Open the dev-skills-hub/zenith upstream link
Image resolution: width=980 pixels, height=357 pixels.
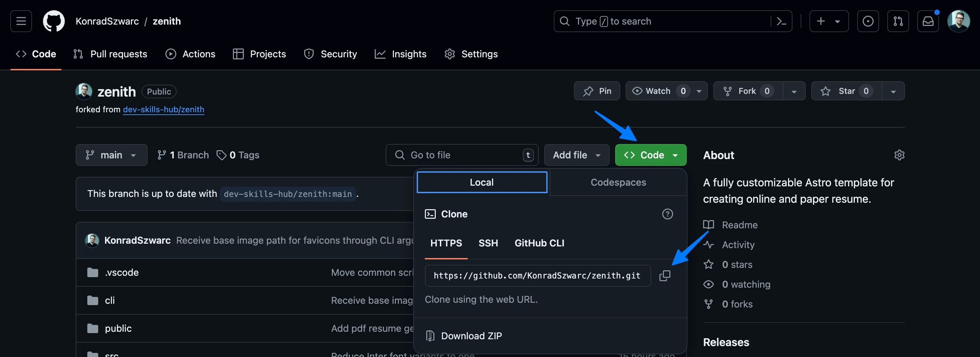tap(164, 110)
